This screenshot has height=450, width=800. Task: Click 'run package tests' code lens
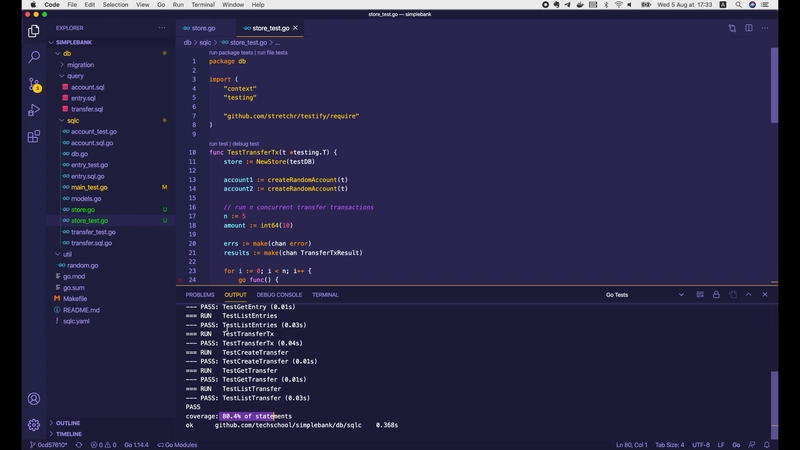pyautogui.click(x=230, y=52)
